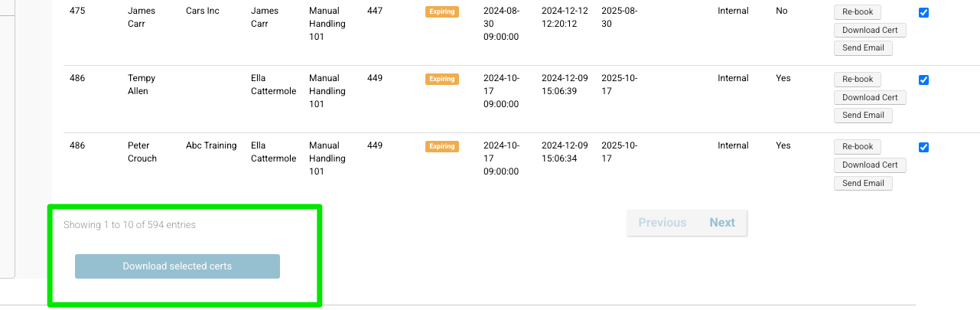The width and height of the screenshot is (980, 310).
Task: Send Email to Peter Crouch
Action: tap(863, 184)
